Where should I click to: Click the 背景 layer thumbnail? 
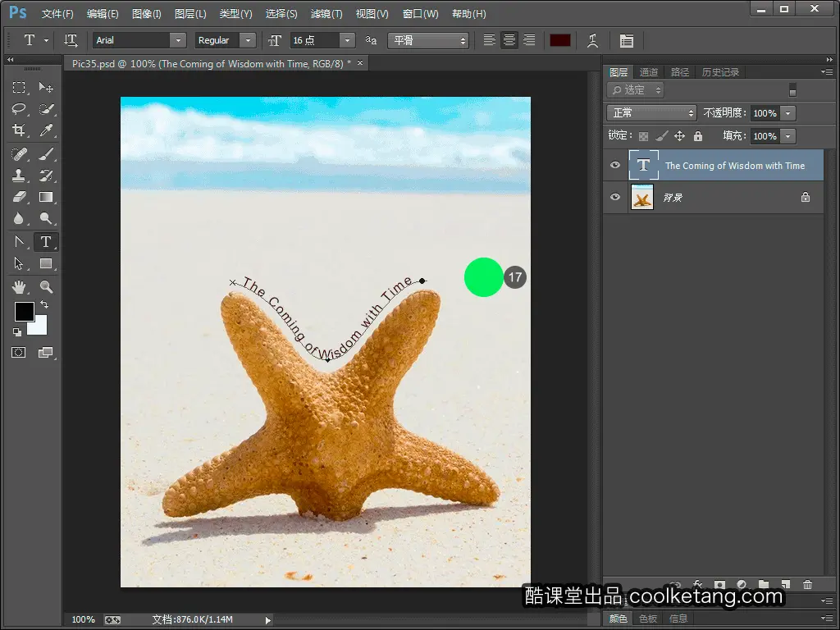642,197
